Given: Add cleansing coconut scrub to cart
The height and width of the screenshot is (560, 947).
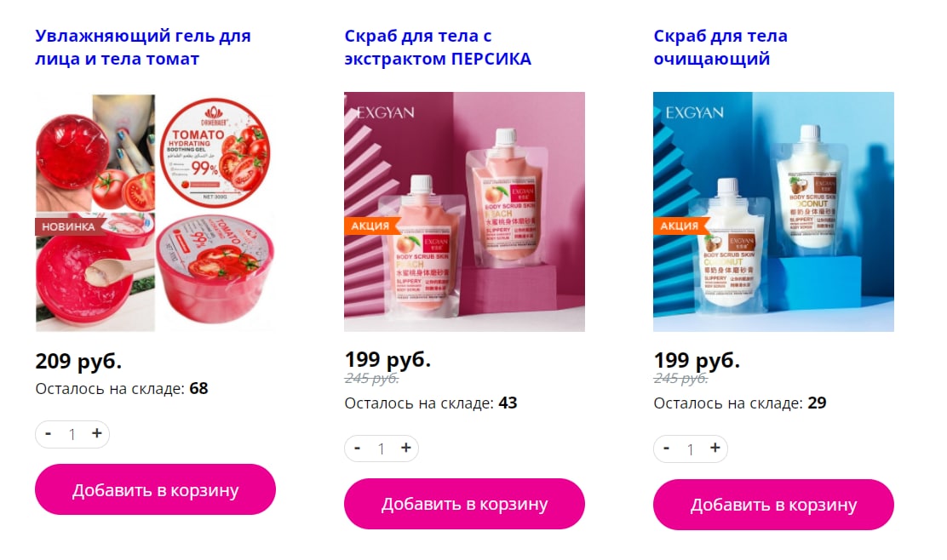Looking at the screenshot, I should click(x=773, y=505).
